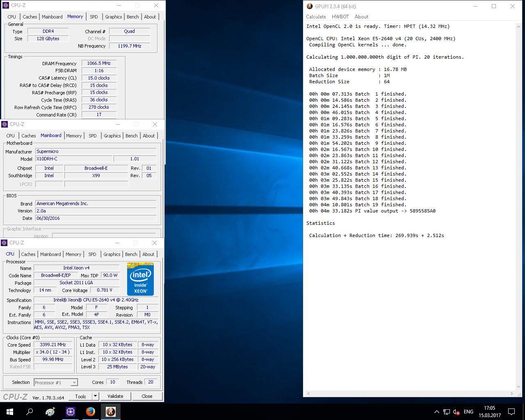Open the paint palette app on taskbar
Image resolution: width=525 pixels, height=420 pixels.
(50, 412)
